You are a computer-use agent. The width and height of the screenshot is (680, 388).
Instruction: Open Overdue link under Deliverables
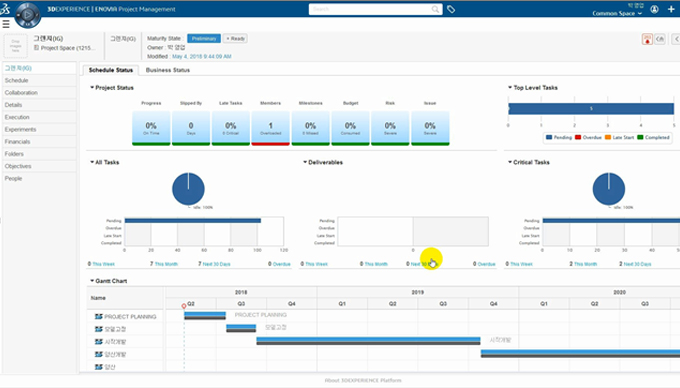click(x=486, y=264)
